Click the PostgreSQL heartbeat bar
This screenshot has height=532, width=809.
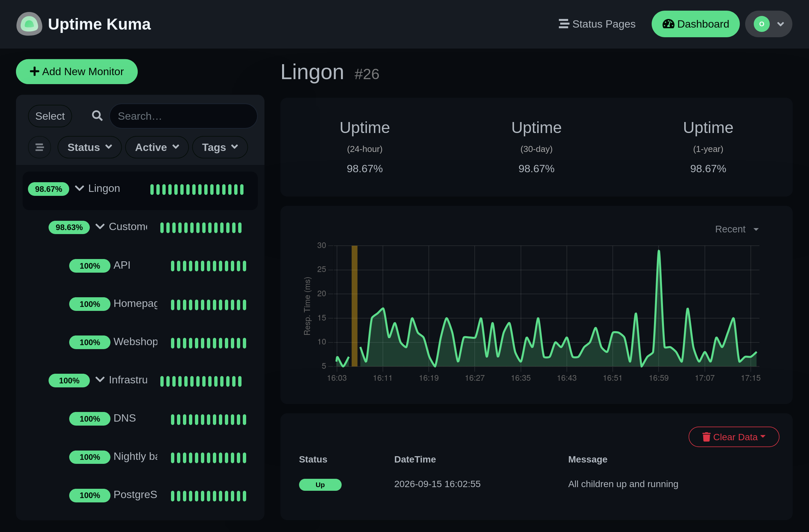(208, 496)
